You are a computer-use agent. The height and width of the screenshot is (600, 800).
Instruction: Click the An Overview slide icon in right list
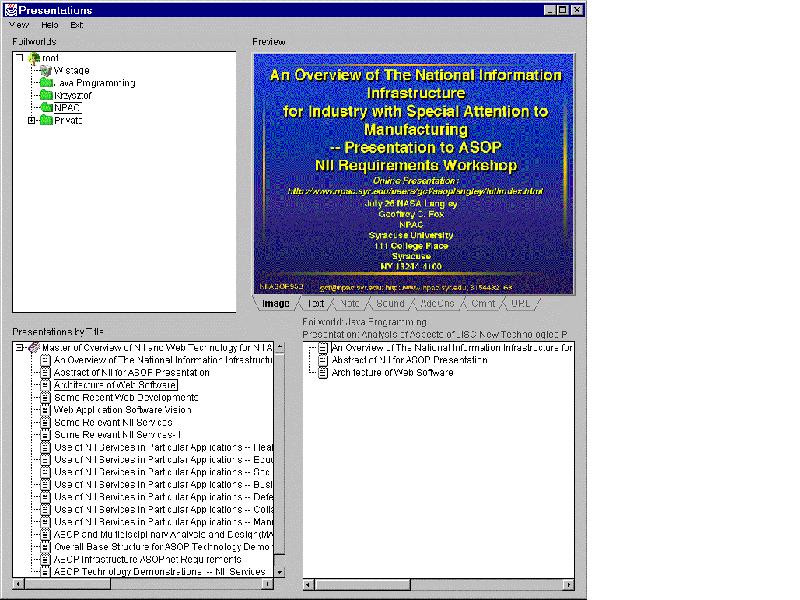click(323, 347)
